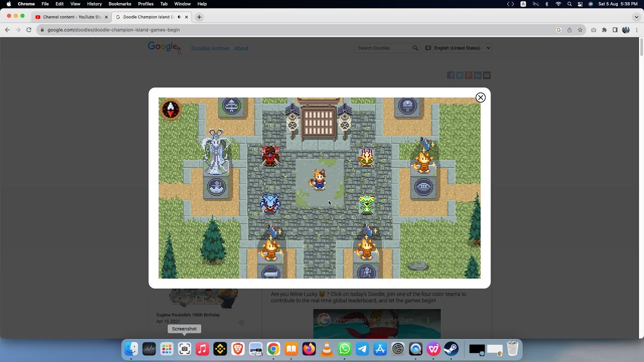
Task: Go back to the previous page
Action: coord(7,30)
